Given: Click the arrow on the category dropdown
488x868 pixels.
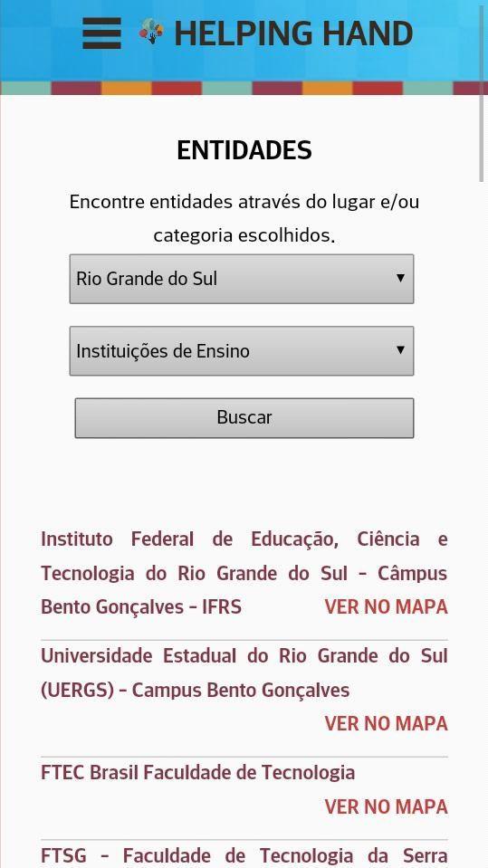Looking at the screenshot, I should (x=400, y=350).
